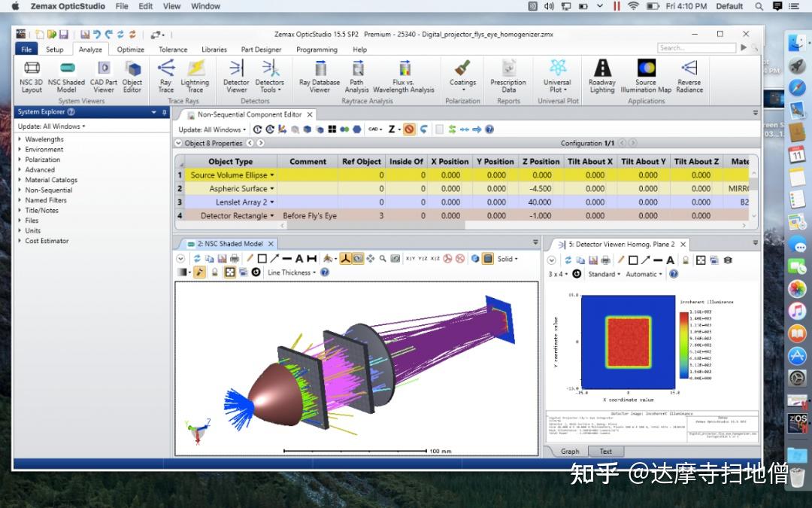This screenshot has width=812, height=508.
Task: Click Update: All Windows in the component editor
Action: coord(212,129)
